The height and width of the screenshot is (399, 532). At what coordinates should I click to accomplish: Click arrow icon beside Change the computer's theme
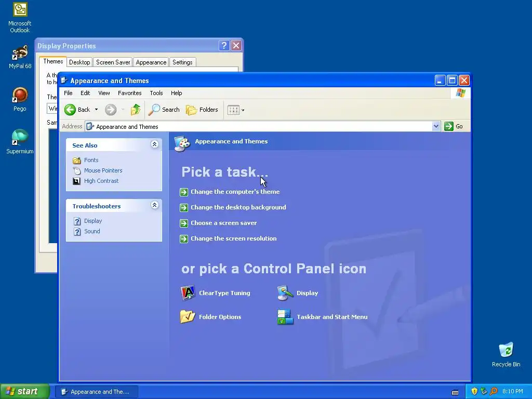[x=184, y=192]
